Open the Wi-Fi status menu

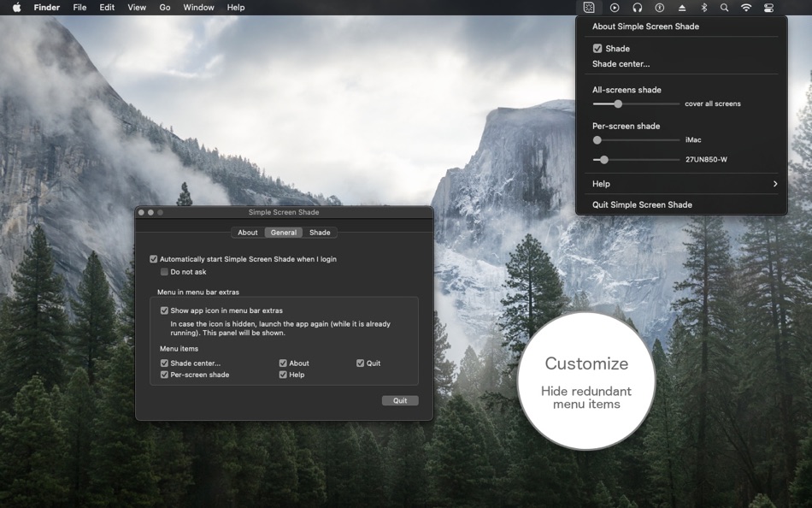(746, 7)
